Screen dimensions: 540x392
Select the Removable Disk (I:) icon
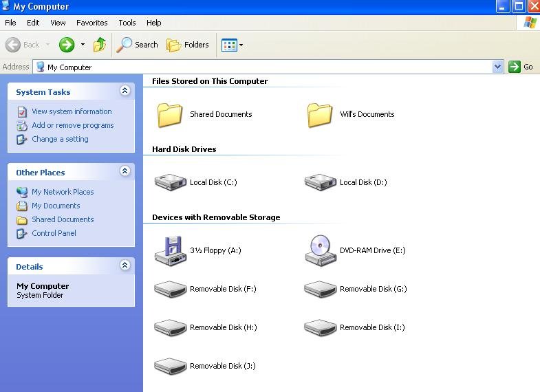coord(321,327)
